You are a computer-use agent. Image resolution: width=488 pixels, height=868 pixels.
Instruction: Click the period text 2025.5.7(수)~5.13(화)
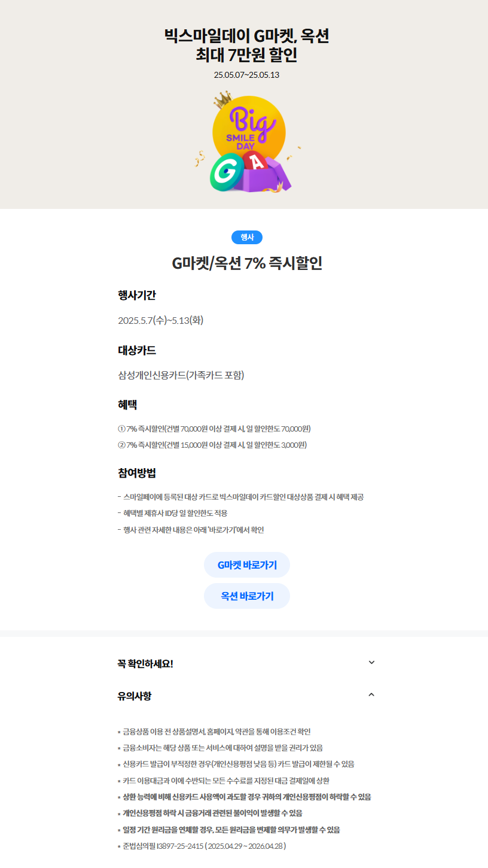point(161,320)
